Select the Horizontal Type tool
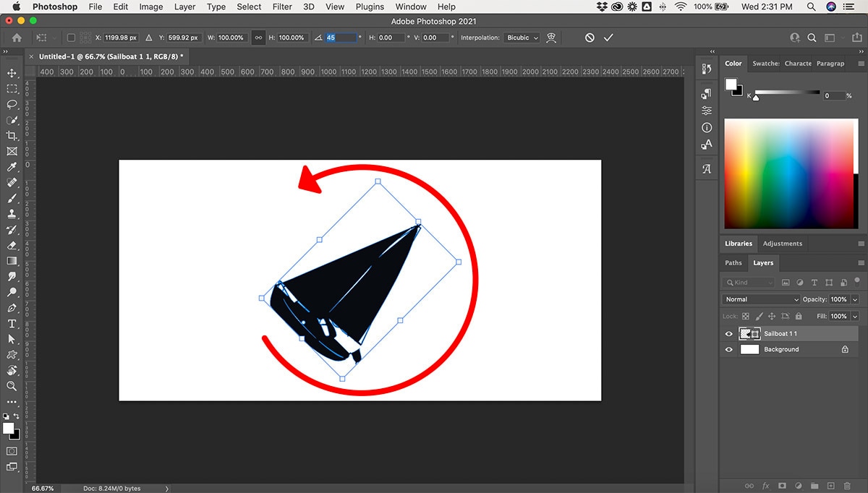868x493 pixels. (12, 324)
